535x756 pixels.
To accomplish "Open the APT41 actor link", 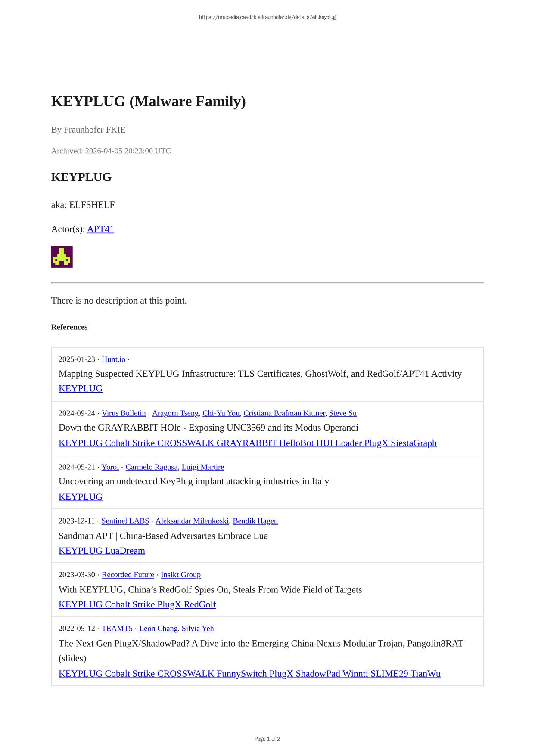I will [100, 229].
